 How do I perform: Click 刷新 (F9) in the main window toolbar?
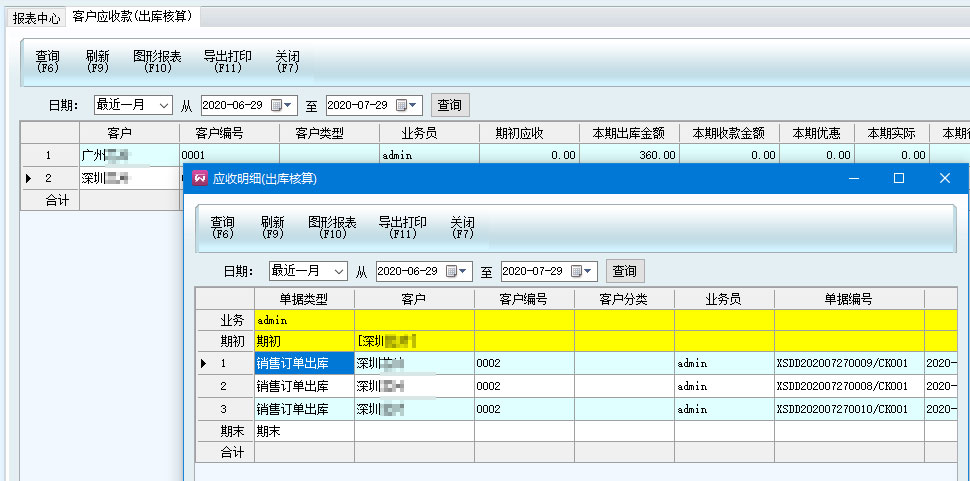[98, 62]
